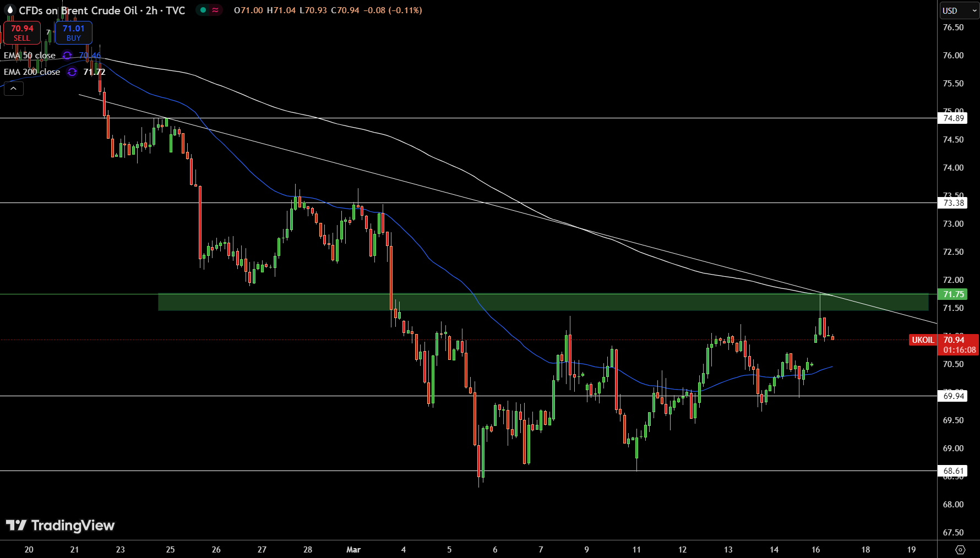Open the USD currency dropdown
The width and height of the screenshot is (980, 558).
click(x=959, y=10)
